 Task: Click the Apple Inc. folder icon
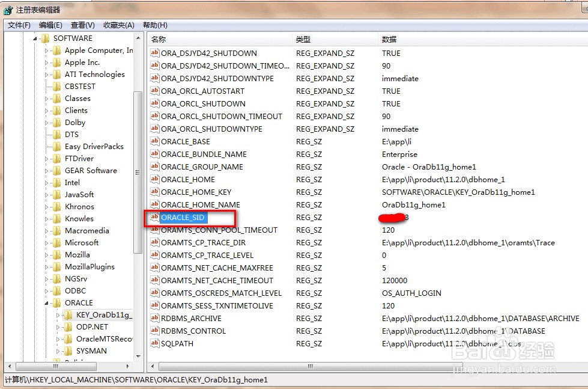pos(57,63)
